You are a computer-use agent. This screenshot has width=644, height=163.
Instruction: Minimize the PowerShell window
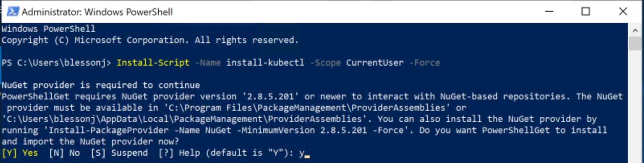pyautogui.click(x=549, y=11)
